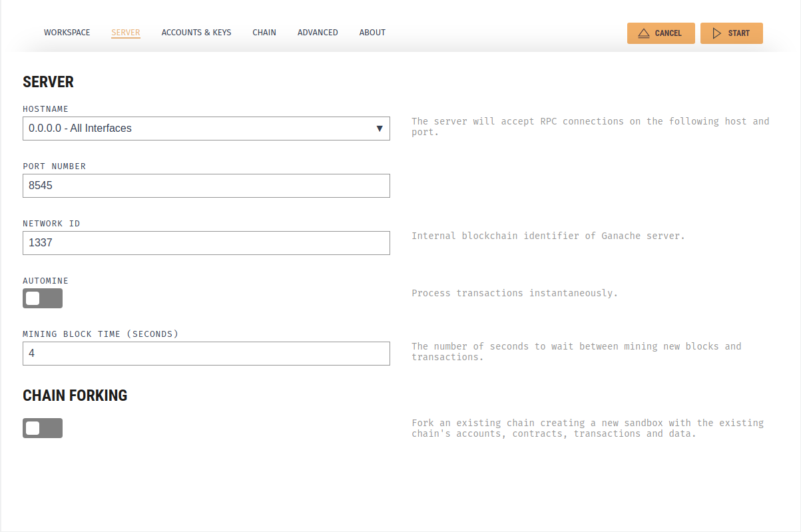
Task: View the About tab
Action: tap(372, 32)
